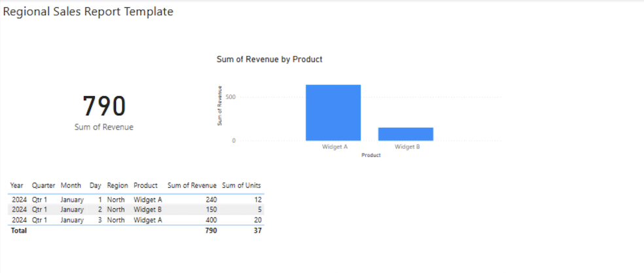Image resolution: width=644 pixels, height=273 pixels.
Task: Sort table by Sum of Units header
Action: coord(241,186)
